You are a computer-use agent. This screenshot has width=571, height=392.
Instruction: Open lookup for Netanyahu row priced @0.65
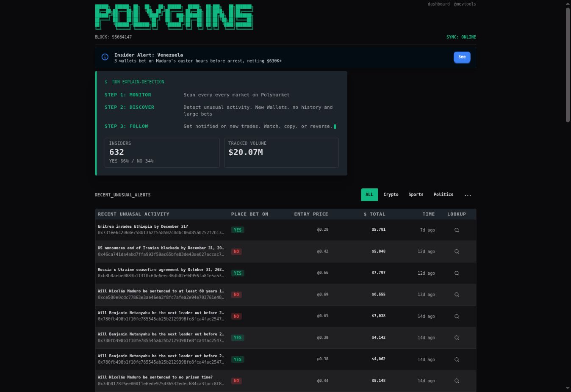(457, 316)
